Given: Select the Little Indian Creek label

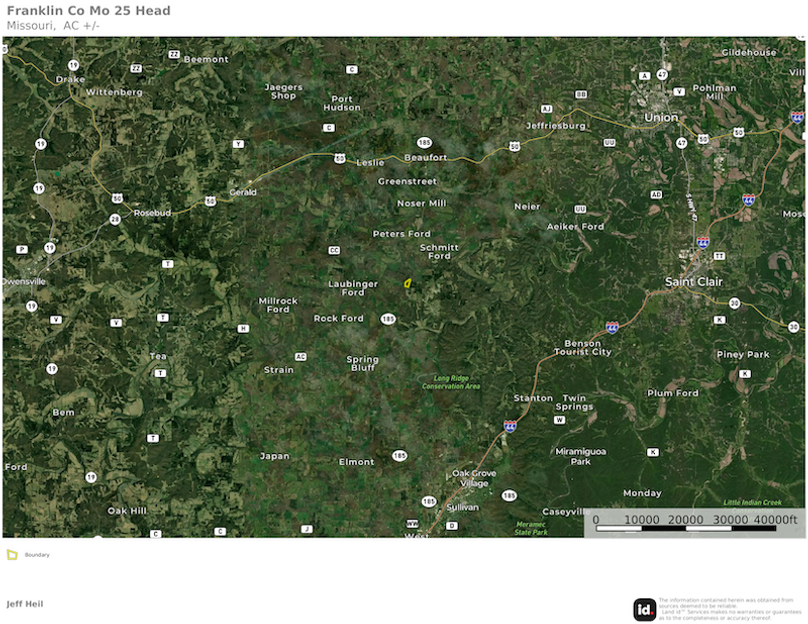Looking at the screenshot, I should [754, 502].
